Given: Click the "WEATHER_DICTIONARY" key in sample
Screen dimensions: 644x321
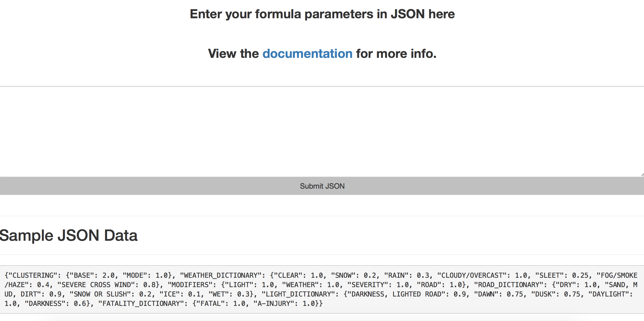Looking at the screenshot, I should pyautogui.click(x=221, y=275).
